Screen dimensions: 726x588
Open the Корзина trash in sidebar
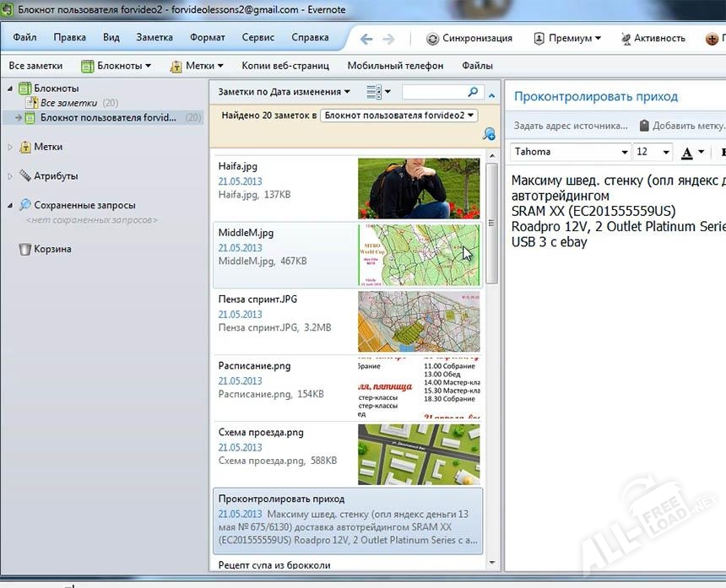point(25,249)
